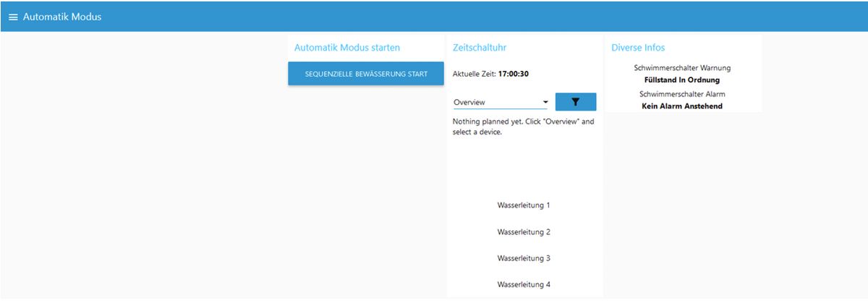Choose the Wasserleitung 3 entry
The height and width of the screenshot is (303, 868).
tap(524, 258)
